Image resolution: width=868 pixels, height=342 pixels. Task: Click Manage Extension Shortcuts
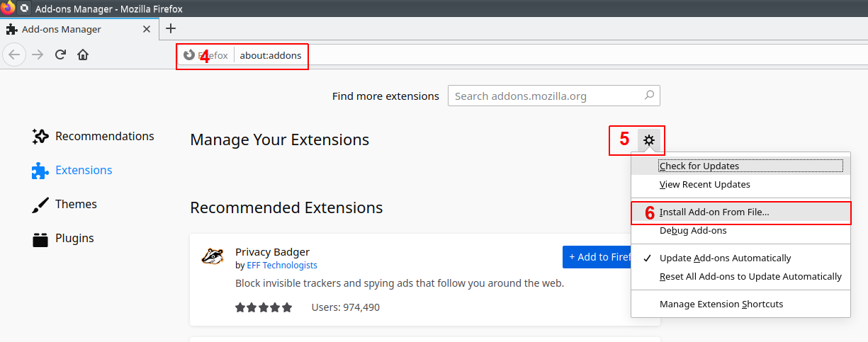721,304
